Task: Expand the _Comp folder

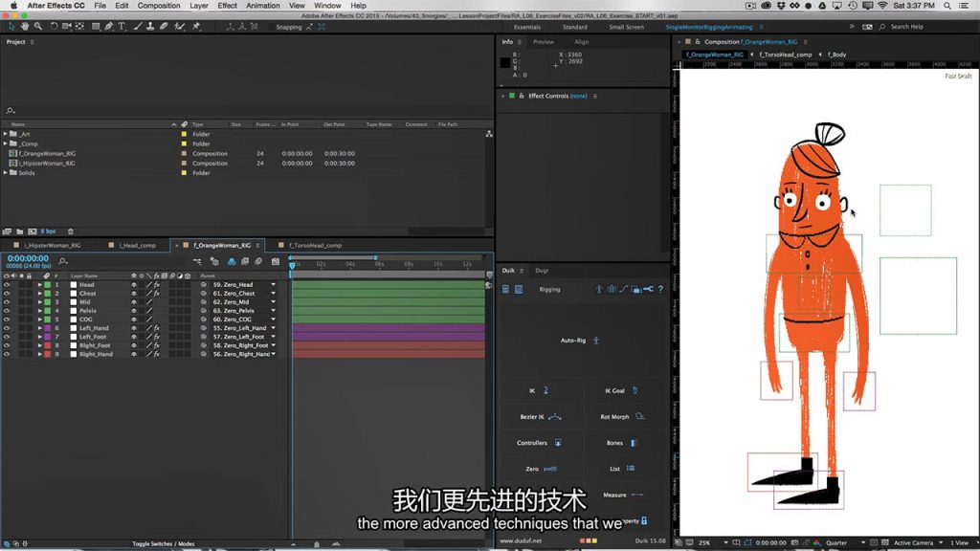Action: tap(6, 143)
